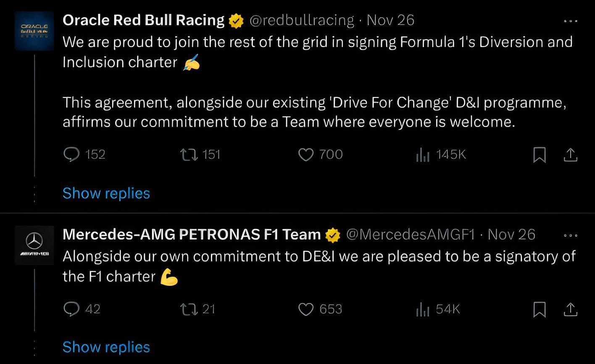Bookmark the Mercedes-AMG F1 tweet
The image size is (595, 364).
pyautogui.click(x=539, y=309)
